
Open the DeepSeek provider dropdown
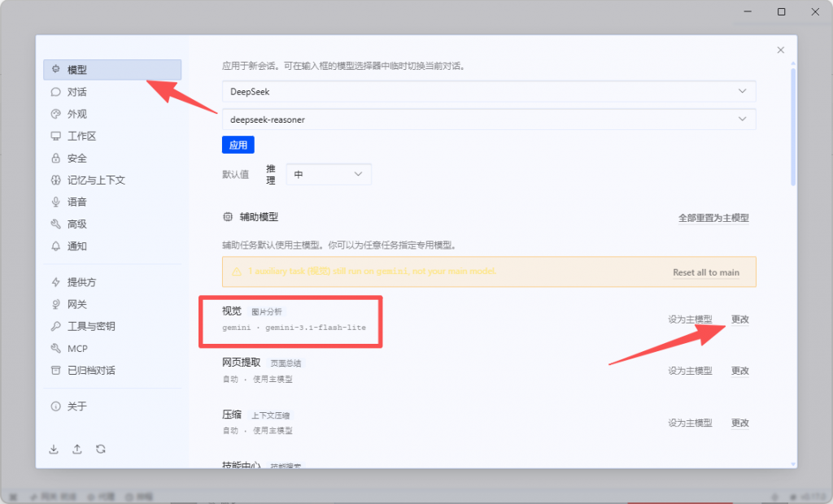tap(489, 91)
